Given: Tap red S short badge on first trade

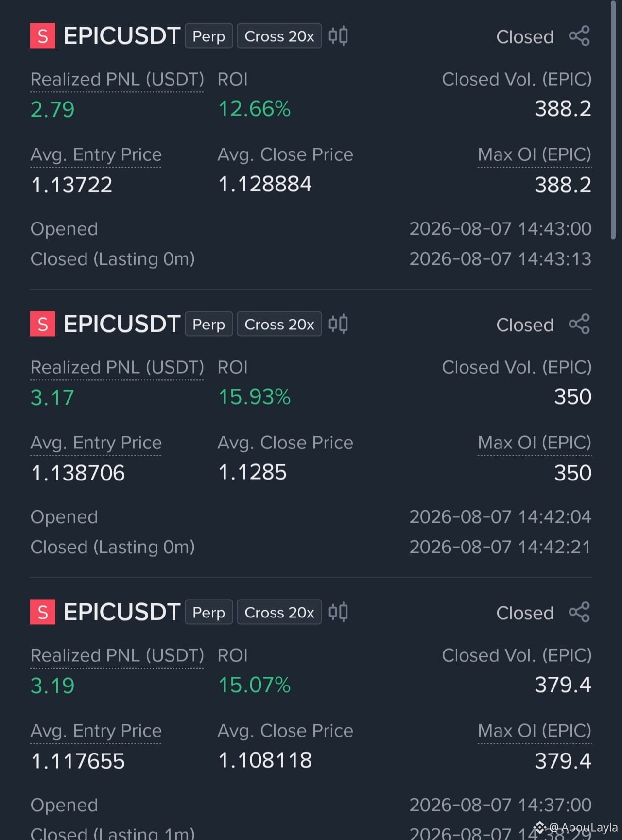Looking at the screenshot, I should coord(43,36).
